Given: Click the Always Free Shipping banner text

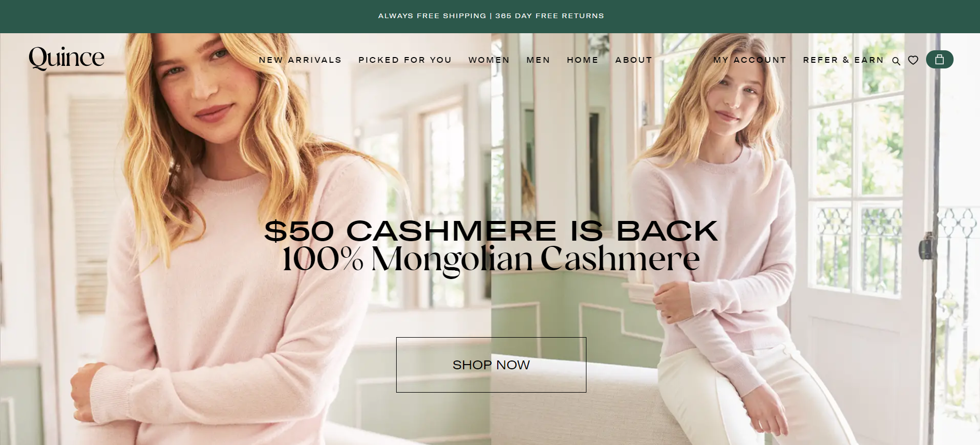Looking at the screenshot, I should (432, 16).
